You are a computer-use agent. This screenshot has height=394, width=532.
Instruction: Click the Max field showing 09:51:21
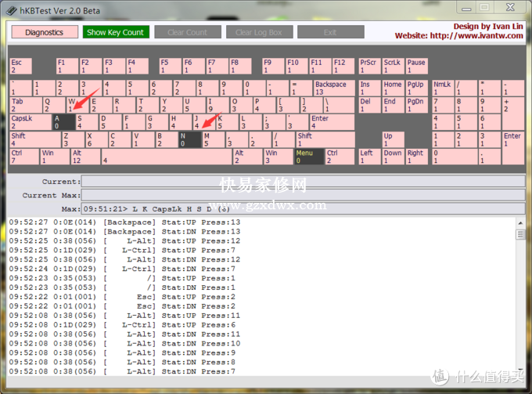pyautogui.click(x=304, y=208)
